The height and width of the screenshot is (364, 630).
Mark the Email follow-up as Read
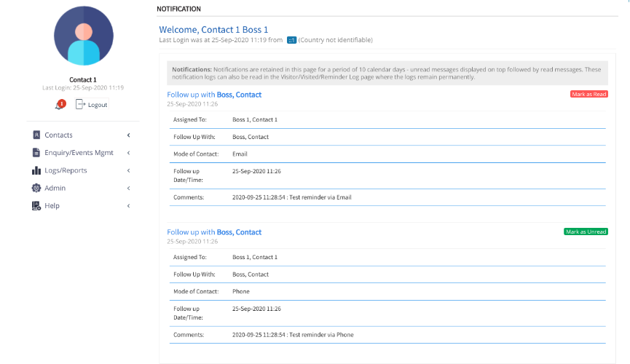point(588,94)
